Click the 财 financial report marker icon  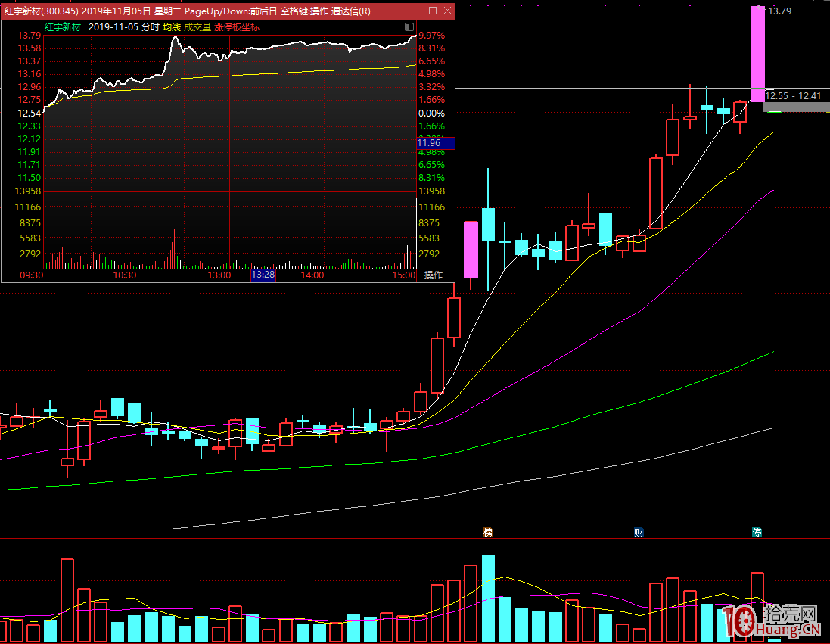639,533
